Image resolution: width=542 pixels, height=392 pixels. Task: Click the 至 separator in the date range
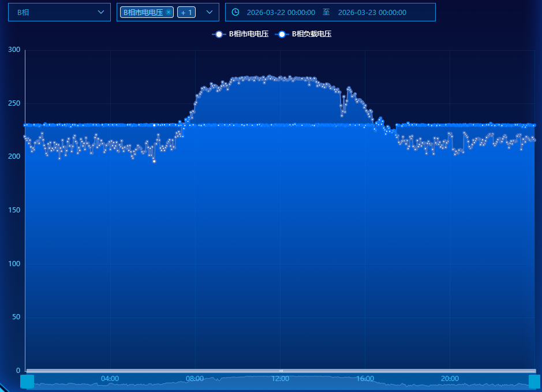tap(326, 12)
